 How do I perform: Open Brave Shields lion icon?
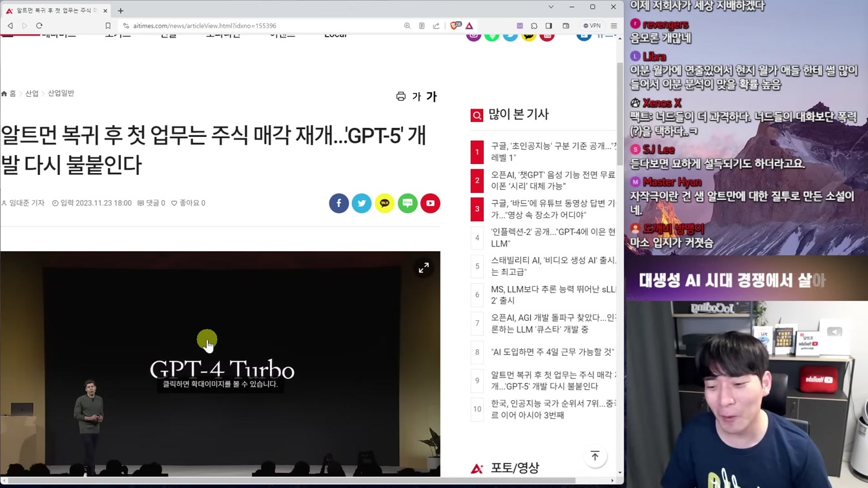455,26
